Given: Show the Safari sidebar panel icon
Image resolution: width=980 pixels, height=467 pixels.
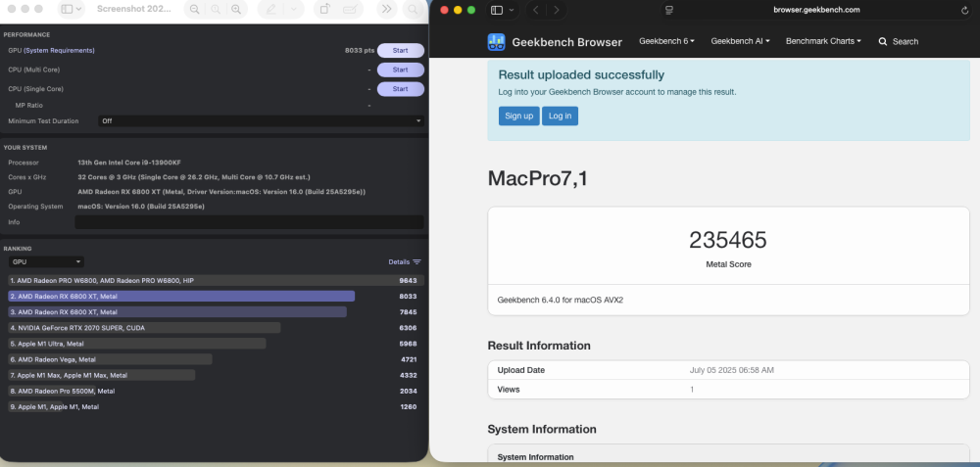Looking at the screenshot, I should coord(497,10).
